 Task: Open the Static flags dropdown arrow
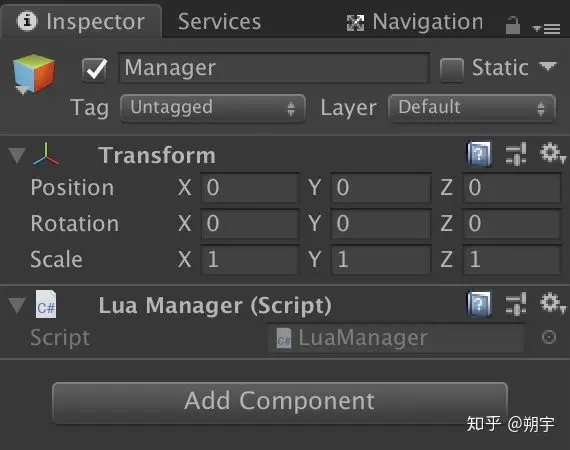click(x=548, y=67)
